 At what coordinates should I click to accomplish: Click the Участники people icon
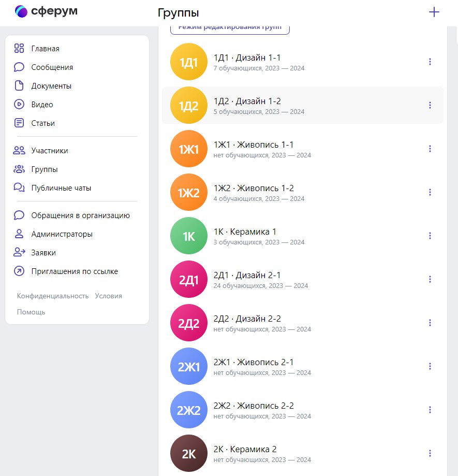(19, 151)
